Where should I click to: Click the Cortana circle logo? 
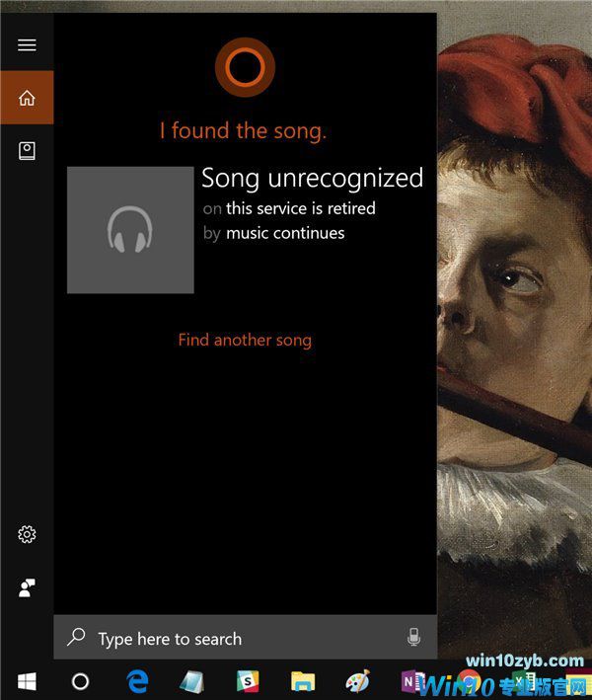245,67
